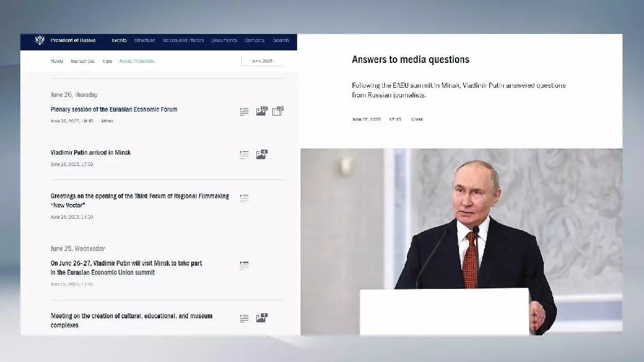Viewport: 644px width, 362px height.
Task: Open text icon for Minsk visit announcement
Action: 244,265
